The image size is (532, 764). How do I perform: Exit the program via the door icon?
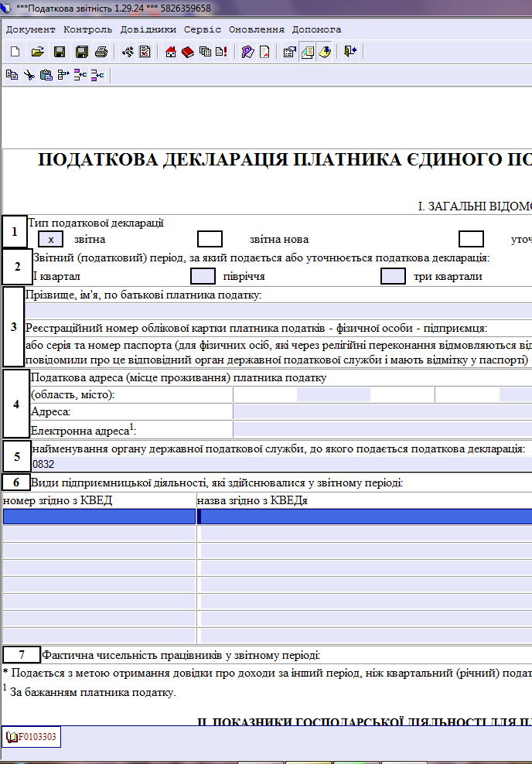coord(350,52)
